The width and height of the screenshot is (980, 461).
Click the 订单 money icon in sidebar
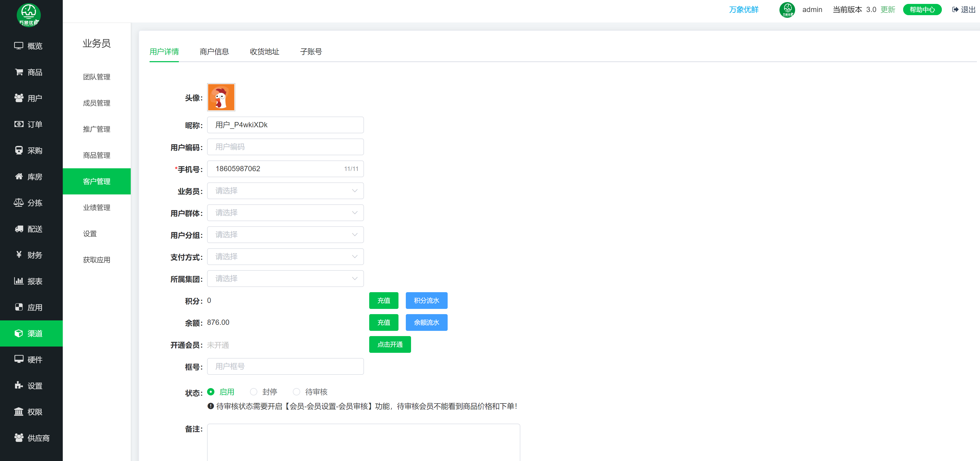(19, 124)
